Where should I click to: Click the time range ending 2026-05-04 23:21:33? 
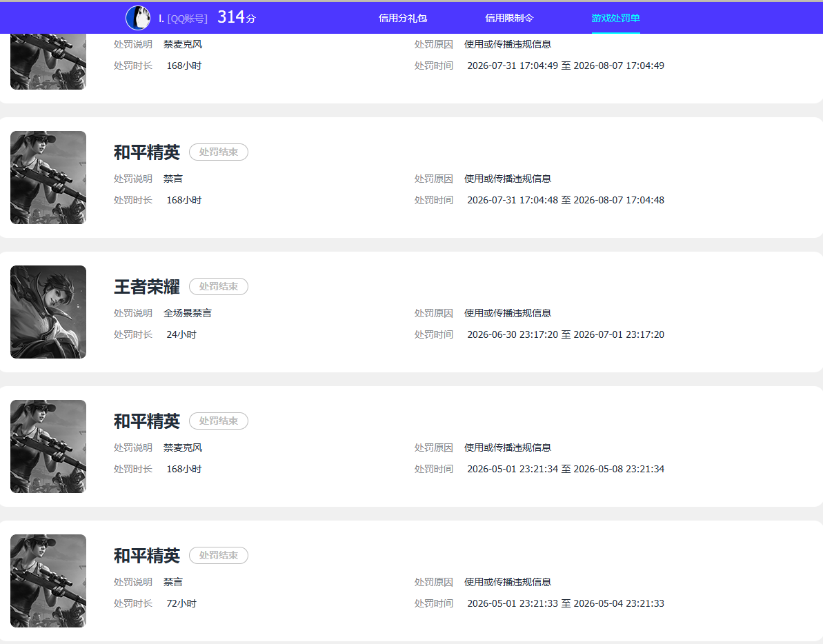566,603
